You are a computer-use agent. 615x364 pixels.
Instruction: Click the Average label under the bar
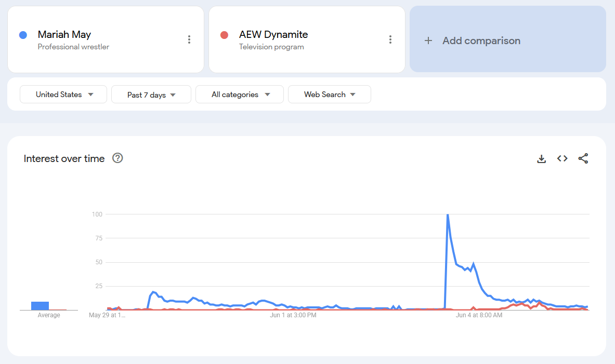49,315
